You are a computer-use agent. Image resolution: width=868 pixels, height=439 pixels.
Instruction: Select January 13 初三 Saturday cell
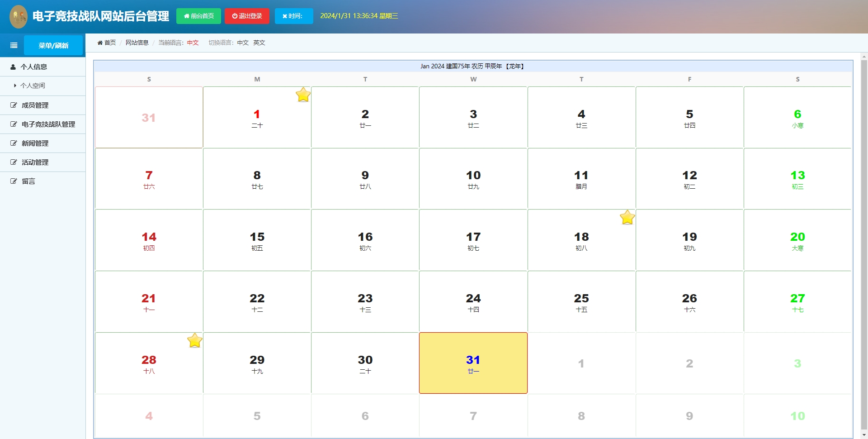(x=797, y=179)
